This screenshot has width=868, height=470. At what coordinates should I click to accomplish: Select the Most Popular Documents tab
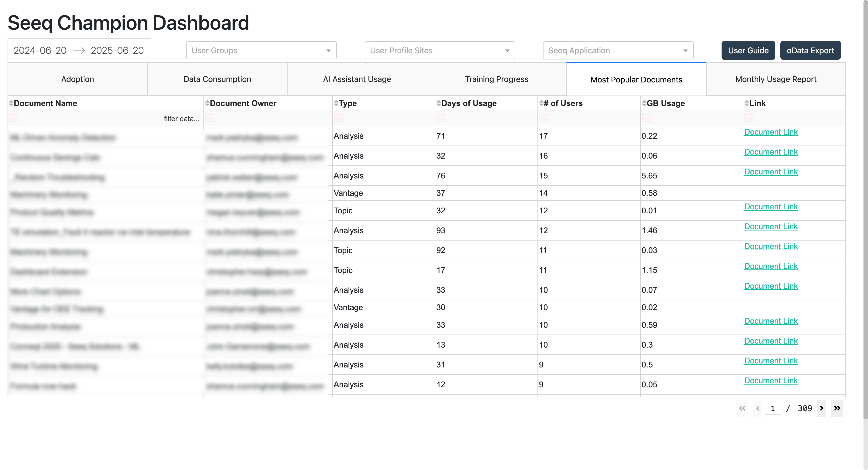point(636,80)
